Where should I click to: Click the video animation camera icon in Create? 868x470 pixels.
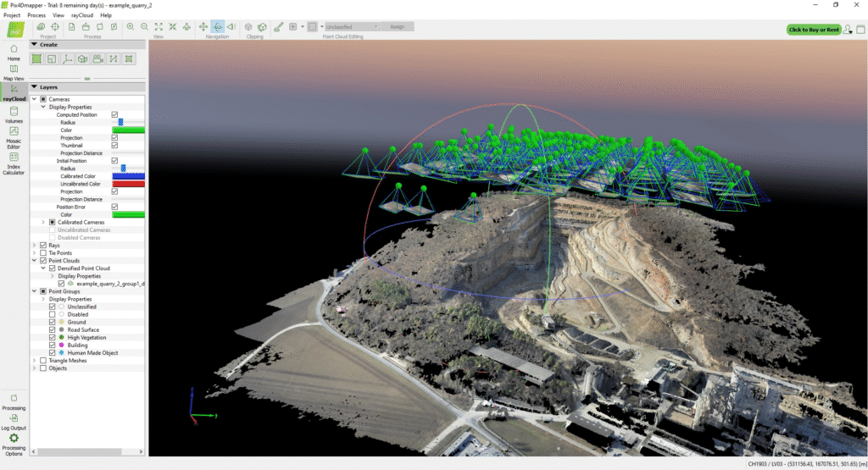[97, 58]
